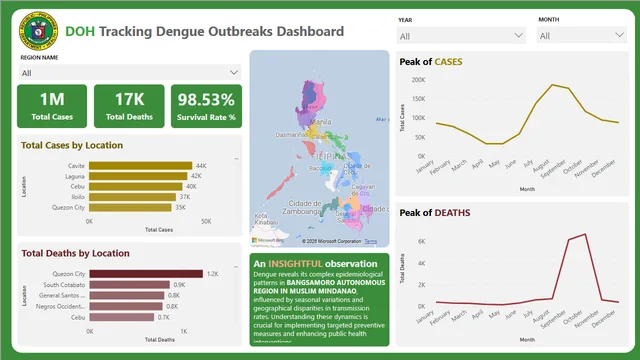The height and width of the screenshot is (360, 640).
Task: Click the Peak of DEATHS title
Action: pyautogui.click(x=435, y=213)
